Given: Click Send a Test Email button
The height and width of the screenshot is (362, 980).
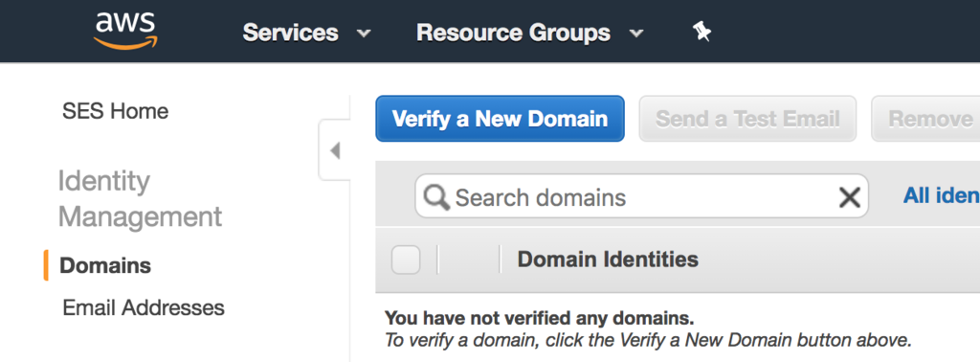Looking at the screenshot, I should [x=747, y=119].
